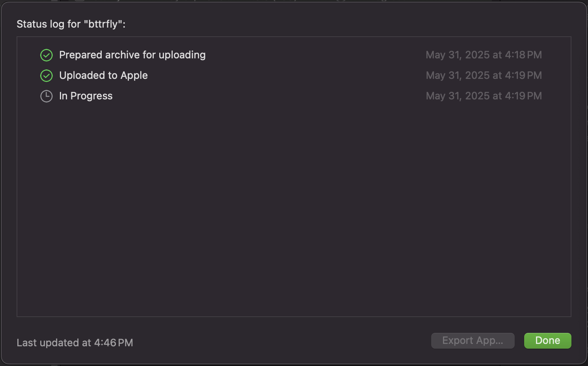
Task: Click the timestamp on the Uploaded to Apple row
Action: pyautogui.click(x=484, y=75)
